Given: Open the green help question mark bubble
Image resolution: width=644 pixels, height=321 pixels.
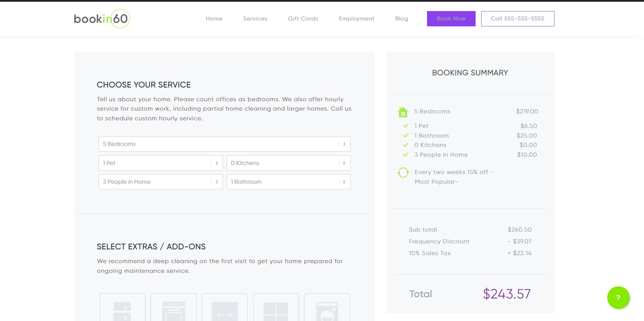Looking at the screenshot, I should (x=618, y=297).
